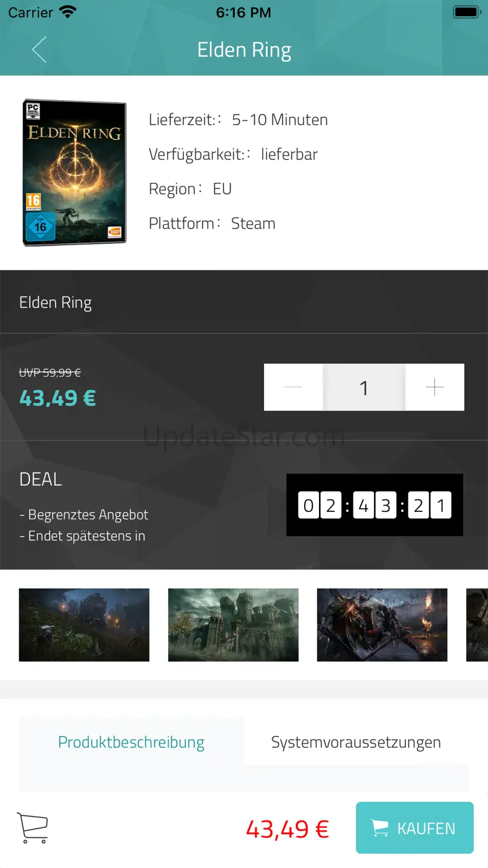Open the Systemvoraussetzungen tab
This screenshot has width=488, height=868.
pyautogui.click(x=356, y=743)
